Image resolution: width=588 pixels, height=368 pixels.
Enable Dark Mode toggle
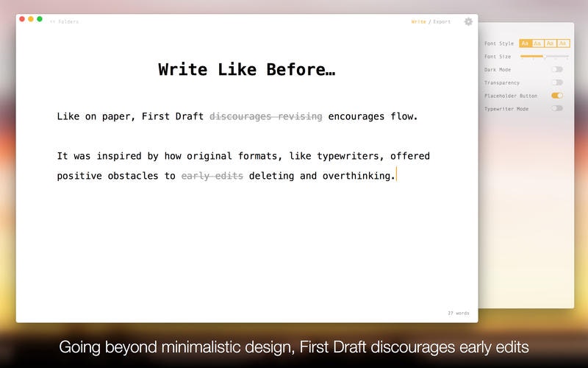(557, 69)
